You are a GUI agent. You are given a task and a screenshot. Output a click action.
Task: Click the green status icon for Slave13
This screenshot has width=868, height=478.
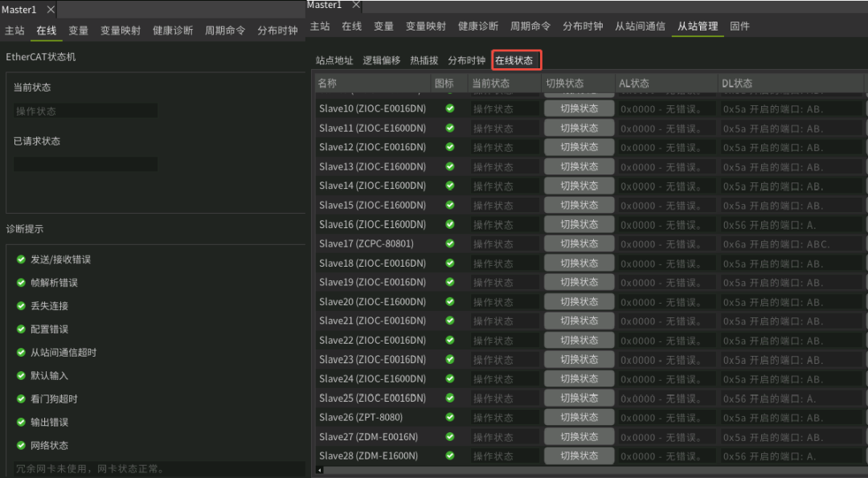tap(450, 166)
